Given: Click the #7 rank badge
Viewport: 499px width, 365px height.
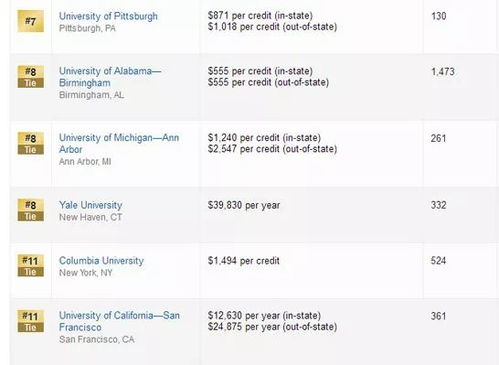Looking at the screenshot, I should click(x=31, y=21).
